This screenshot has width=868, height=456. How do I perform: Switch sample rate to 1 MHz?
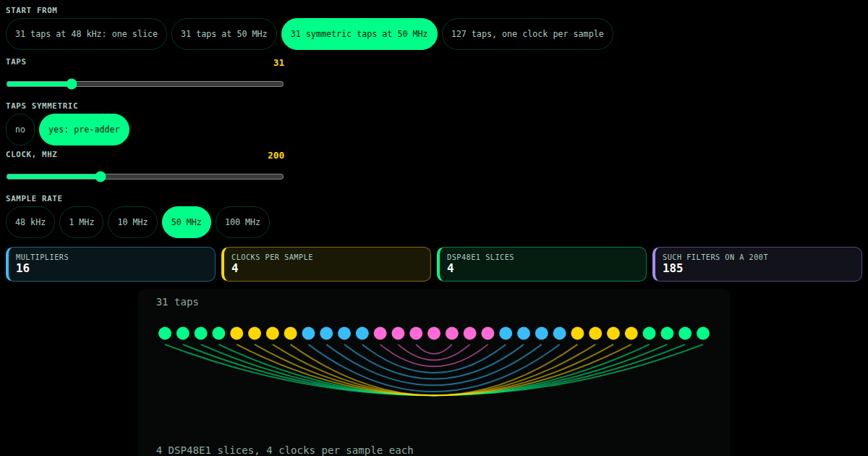click(x=81, y=222)
